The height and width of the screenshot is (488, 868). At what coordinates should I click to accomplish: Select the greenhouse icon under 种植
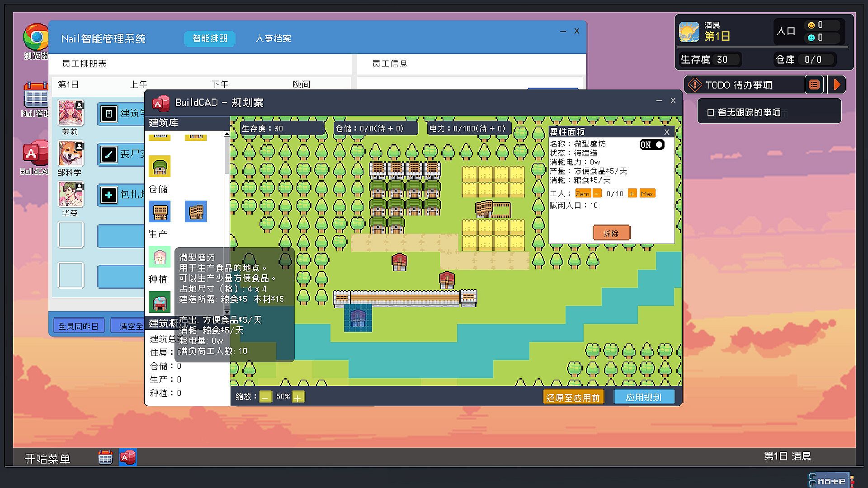click(x=160, y=301)
